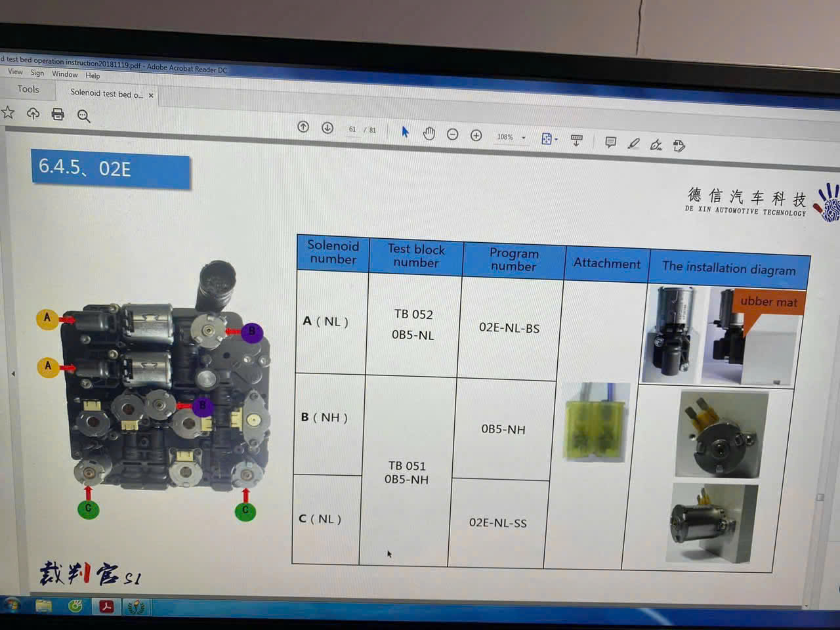Viewport: 840px width, 630px height.
Task: Open the file explorer taskbar icon
Action: [43, 605]
